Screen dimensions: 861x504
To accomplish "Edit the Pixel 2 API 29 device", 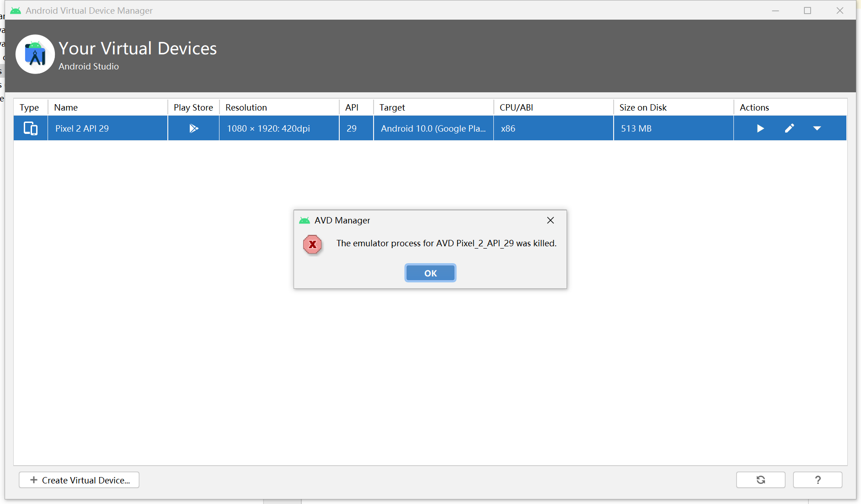I will point(789,128).
